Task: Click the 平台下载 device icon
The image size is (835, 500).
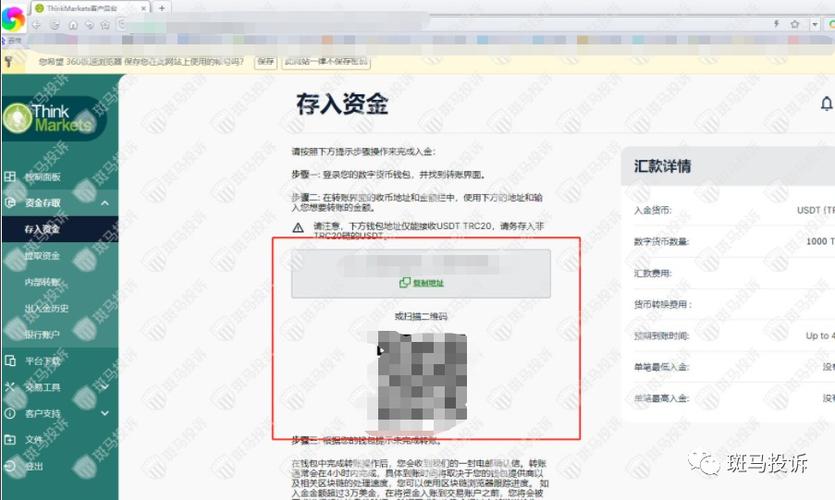Action: (x=10, y=360)
